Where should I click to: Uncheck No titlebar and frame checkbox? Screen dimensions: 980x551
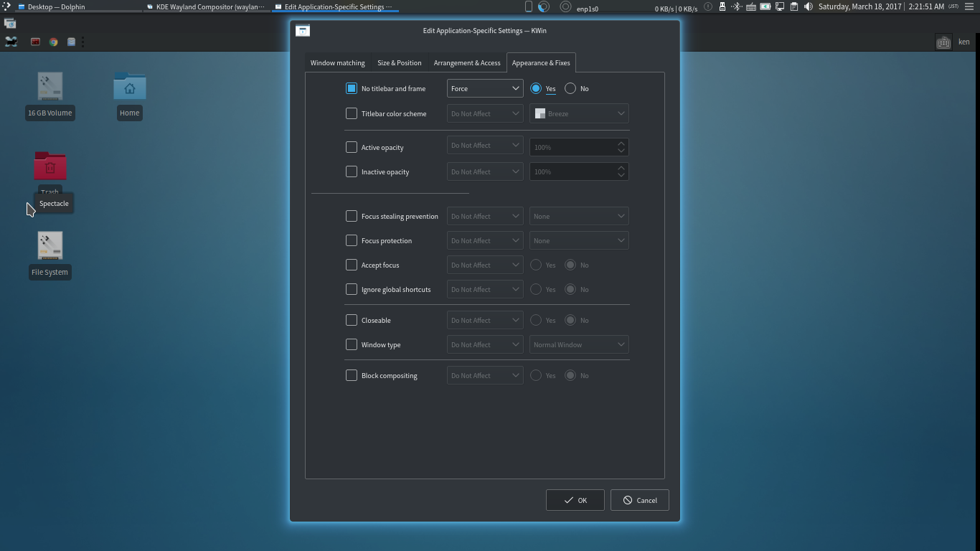pyautogui.click(x=352, y=88)
